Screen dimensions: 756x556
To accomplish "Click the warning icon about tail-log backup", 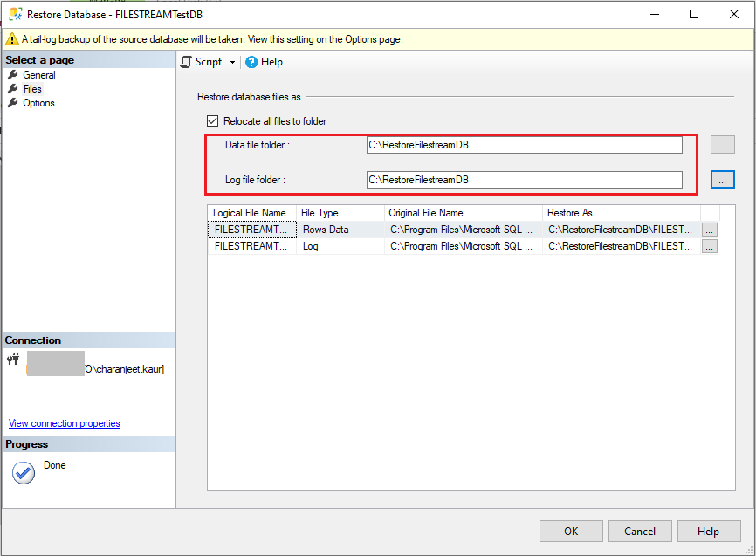I will (x=11, y=39).
